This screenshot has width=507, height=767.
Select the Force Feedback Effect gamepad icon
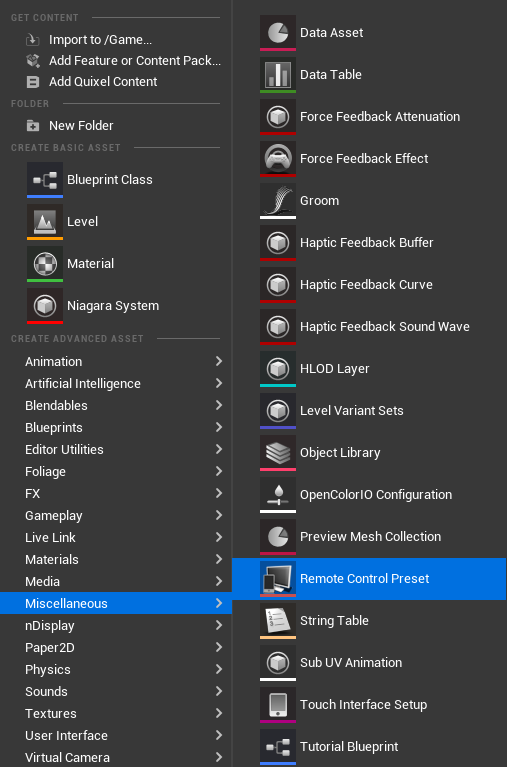(278, 159)
